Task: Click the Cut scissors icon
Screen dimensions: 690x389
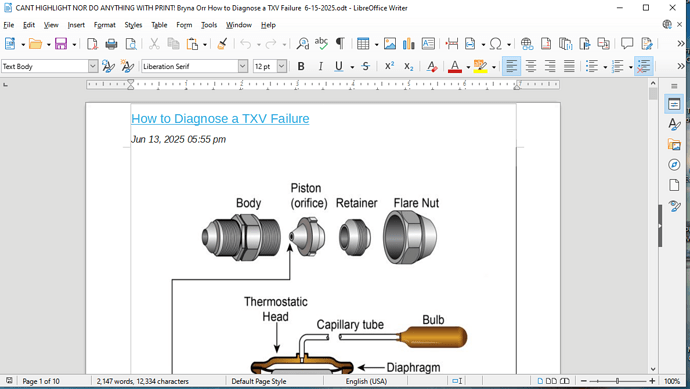Action: point(154,44)
